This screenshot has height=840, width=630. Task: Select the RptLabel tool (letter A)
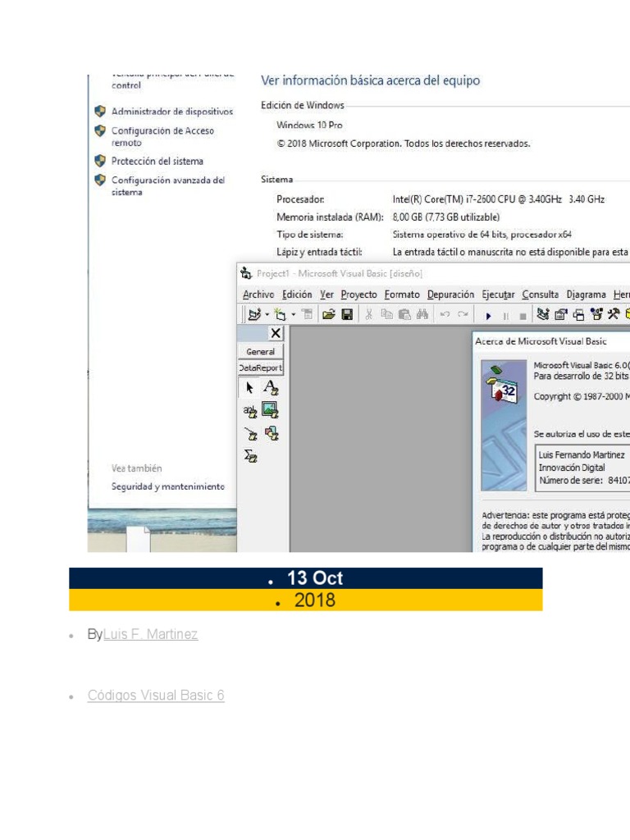pyautogui.click(x=271, y=387)
